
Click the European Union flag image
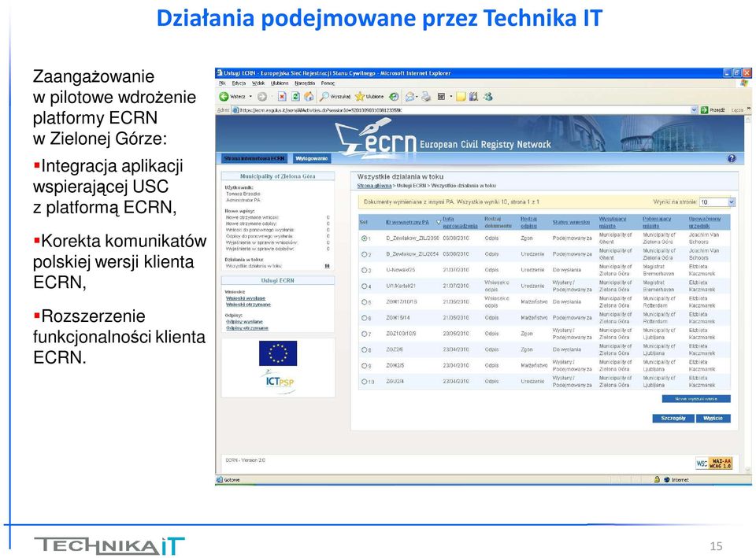coord(278,353)
